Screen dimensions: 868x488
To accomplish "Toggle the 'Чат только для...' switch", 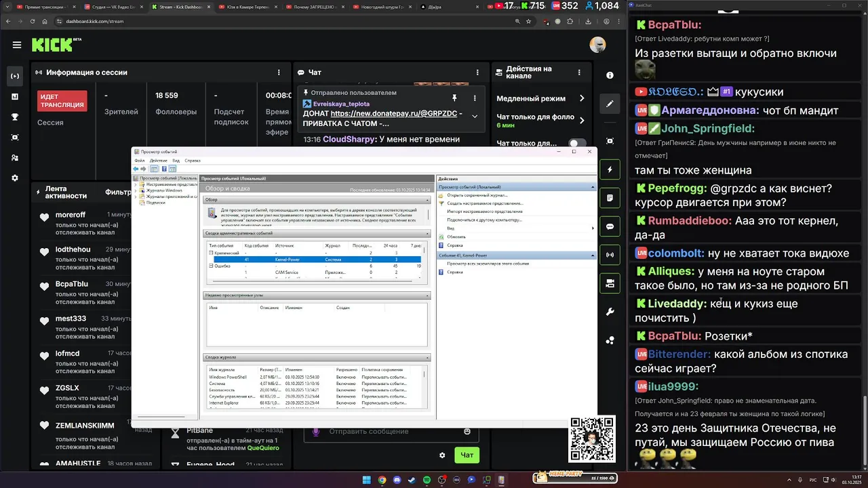I will click(x=577, y=144).
